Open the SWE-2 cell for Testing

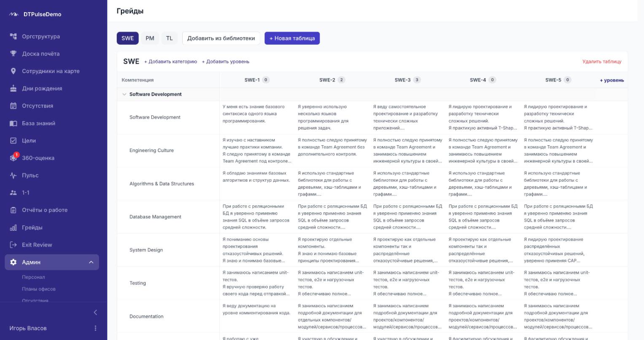[332, 283]
